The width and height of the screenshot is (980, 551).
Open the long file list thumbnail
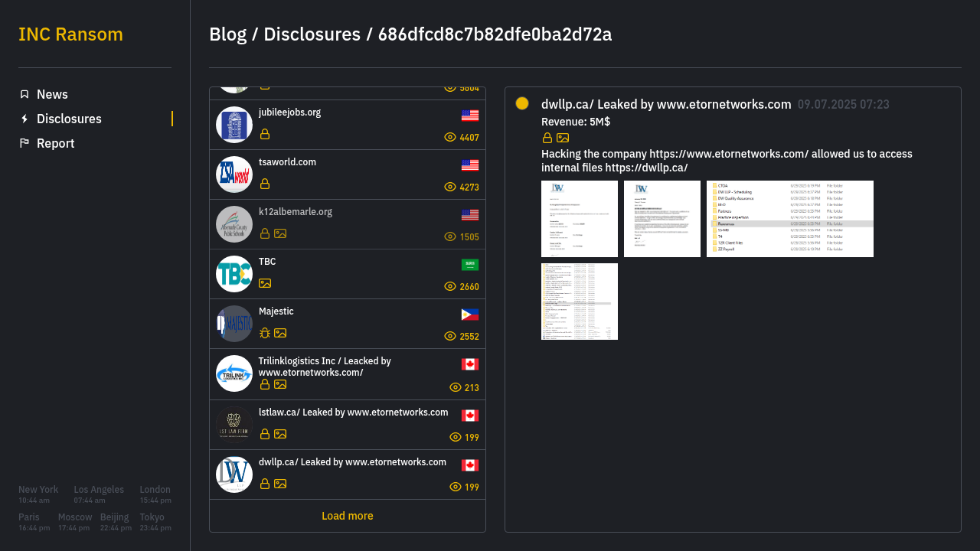[580, 302]
